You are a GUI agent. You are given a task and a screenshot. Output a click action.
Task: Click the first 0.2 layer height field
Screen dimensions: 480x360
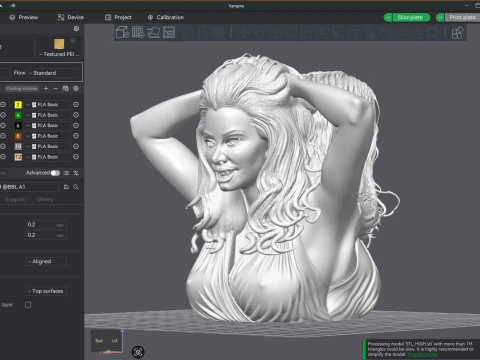pyautogui.click(x=46, y=225)
